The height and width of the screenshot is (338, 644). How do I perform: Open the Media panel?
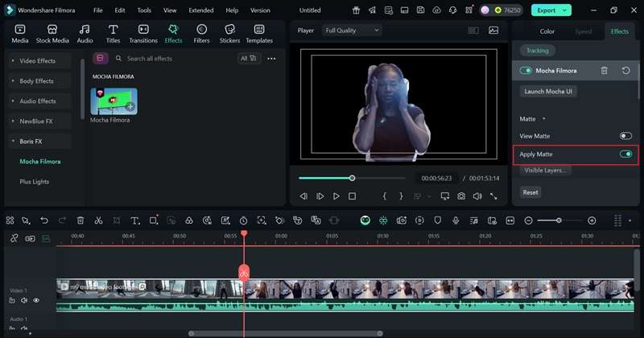[19, 34]
